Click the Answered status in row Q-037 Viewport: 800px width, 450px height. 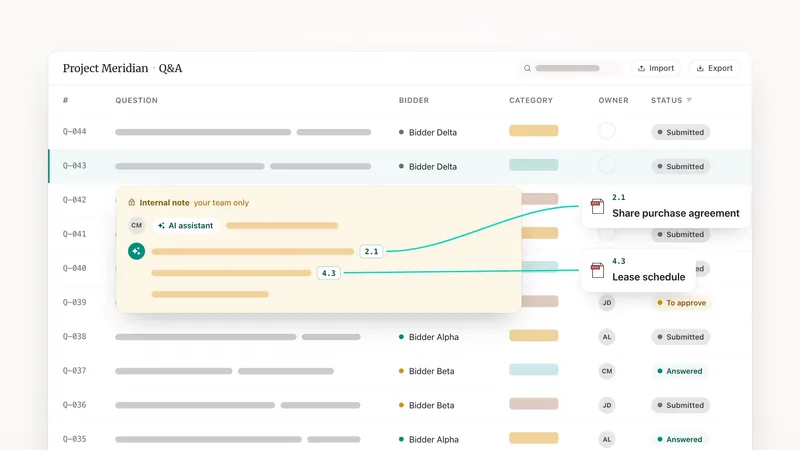(x=680, y=371)
